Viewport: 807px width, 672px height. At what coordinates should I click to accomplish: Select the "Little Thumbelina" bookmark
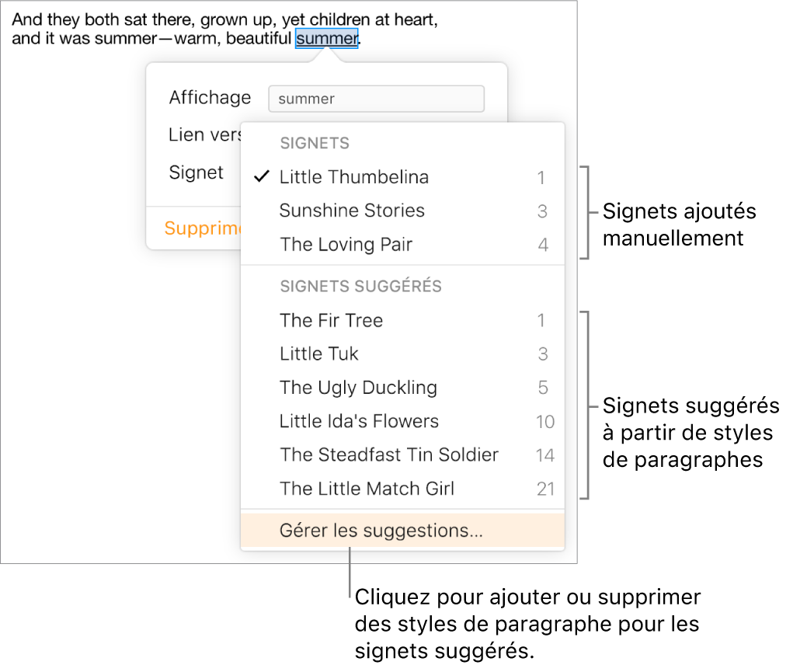coord(354,177)
